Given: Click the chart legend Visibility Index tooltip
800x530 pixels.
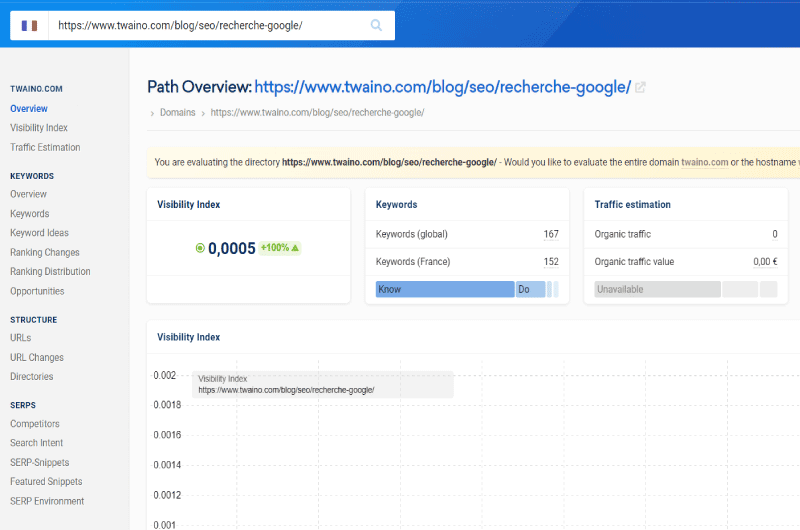Looking at the screenshot, I should tap(322, 385).
